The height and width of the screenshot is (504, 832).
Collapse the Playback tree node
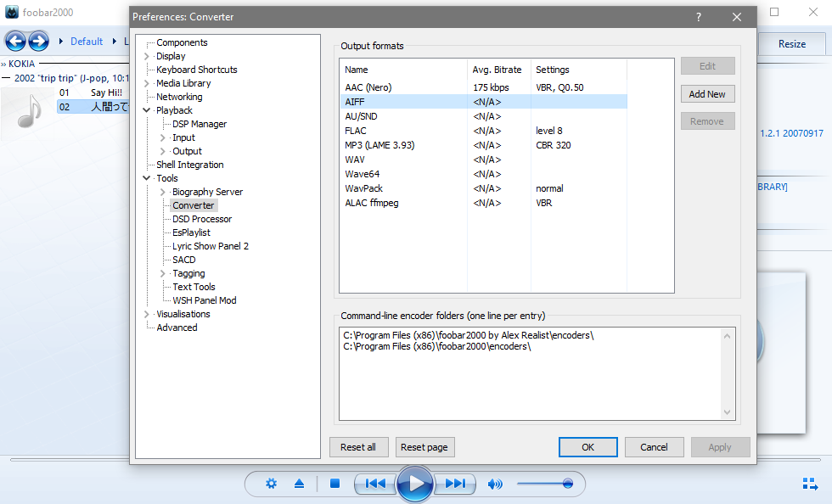pos(147,110)
